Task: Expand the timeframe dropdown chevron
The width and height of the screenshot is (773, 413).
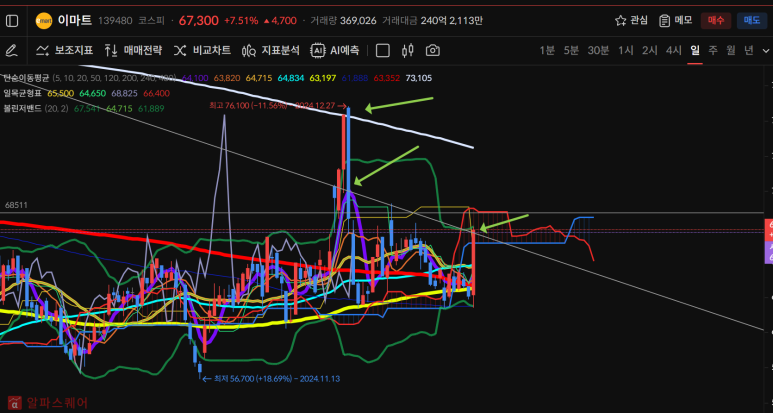Action: [x=766, y=51]
